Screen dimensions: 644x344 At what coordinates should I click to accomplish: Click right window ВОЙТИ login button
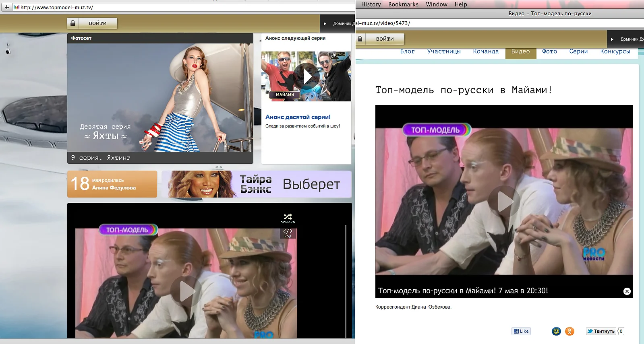point(385,39)
